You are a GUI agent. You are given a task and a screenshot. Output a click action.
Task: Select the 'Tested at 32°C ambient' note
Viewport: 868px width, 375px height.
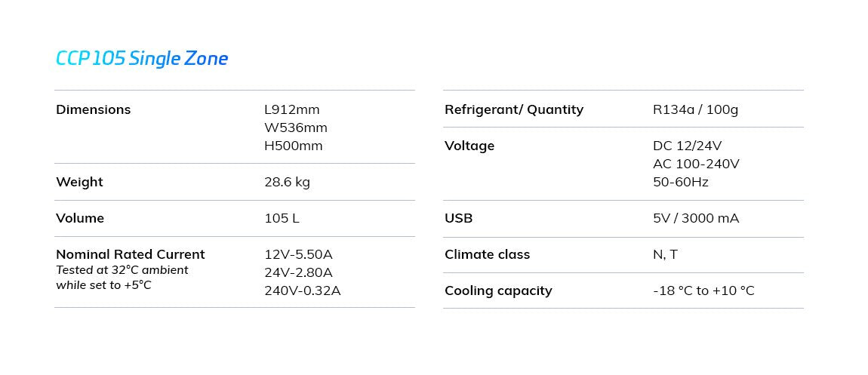point(122,270)
